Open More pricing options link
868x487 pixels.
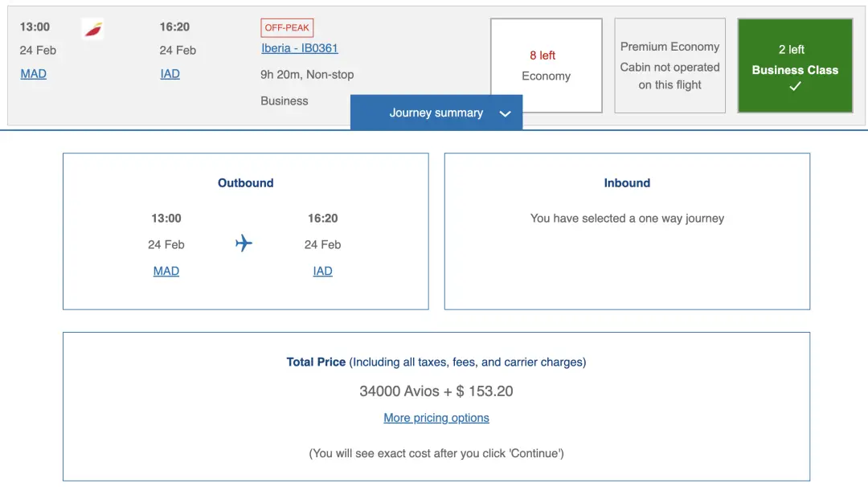tap(436, 418)
